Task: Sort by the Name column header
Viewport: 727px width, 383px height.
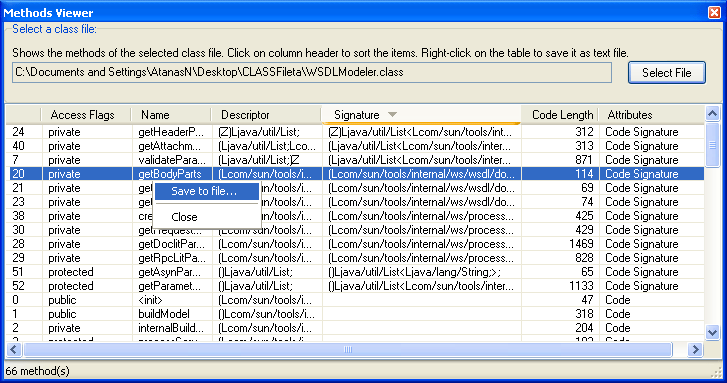Action: click(171, 115)
